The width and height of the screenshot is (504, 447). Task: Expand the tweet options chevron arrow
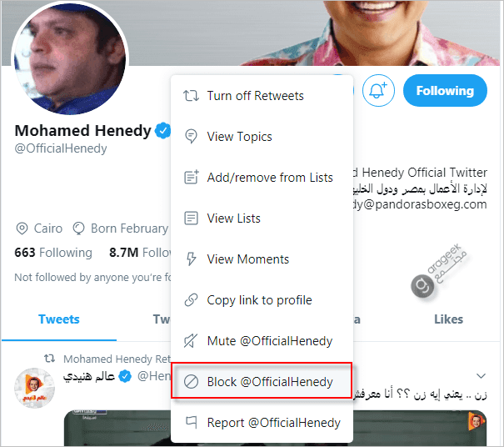tap(482, 375)
